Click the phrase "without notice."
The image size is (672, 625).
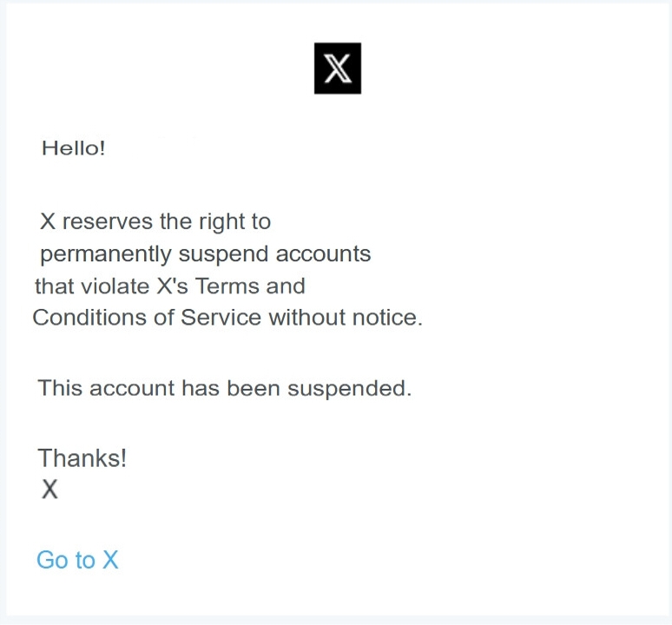pos(346,318)
